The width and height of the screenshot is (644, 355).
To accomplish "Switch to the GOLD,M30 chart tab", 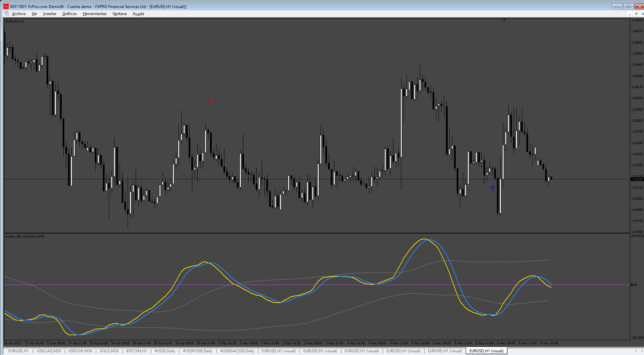I will point(109,351).
